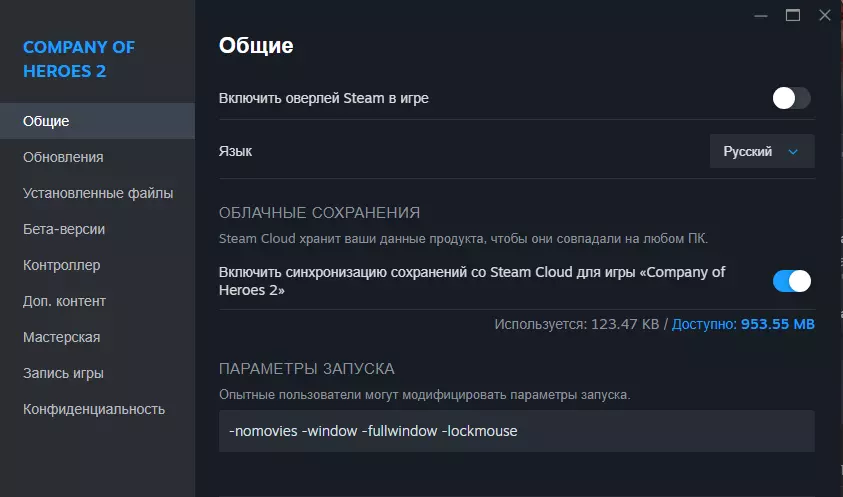The image size is (843, 497).
Task: Switch to the Контроллер settings
Action: 62,265
